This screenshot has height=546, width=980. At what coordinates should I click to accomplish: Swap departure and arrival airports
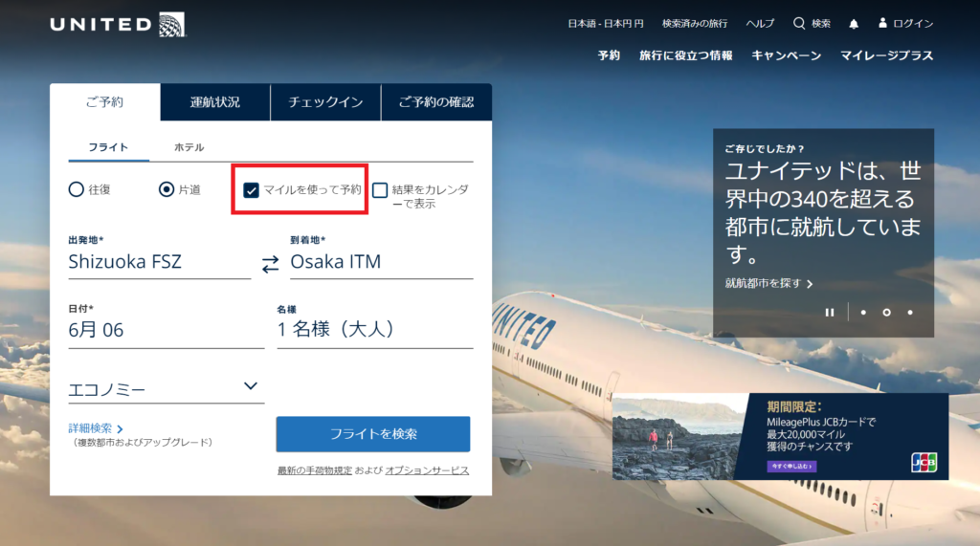pos(270,264)
